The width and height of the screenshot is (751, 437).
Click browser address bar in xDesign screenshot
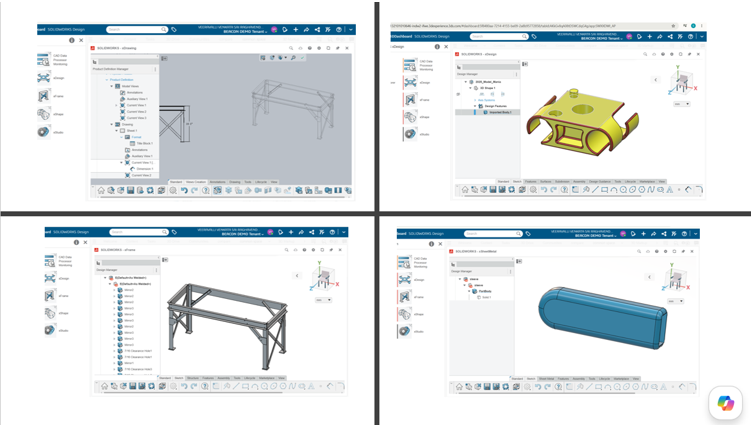[x=533, y=26]
